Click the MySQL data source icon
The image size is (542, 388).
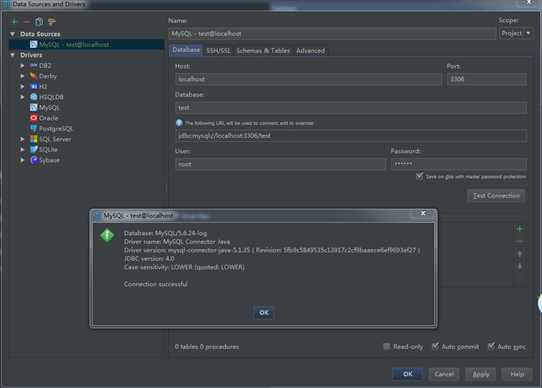pos(34,44)
